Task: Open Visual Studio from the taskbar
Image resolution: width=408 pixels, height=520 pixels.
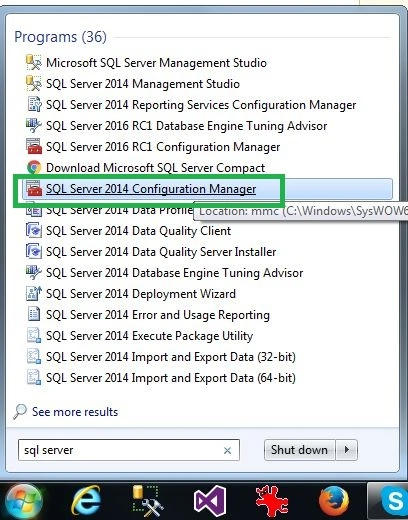Action: [x=210, y=501]
